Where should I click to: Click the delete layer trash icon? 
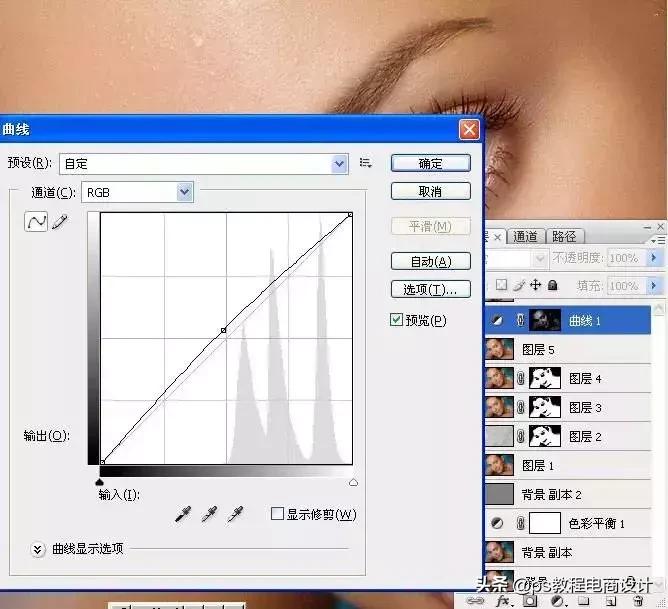[638, 601]
